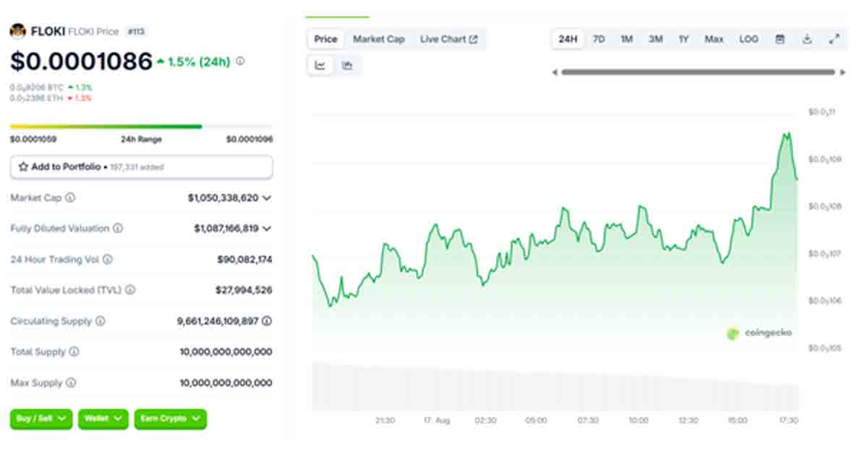This screenshot has height=456, width=868.
Task: Click info icon next to Total Value Locked
Action: (130, 290)
